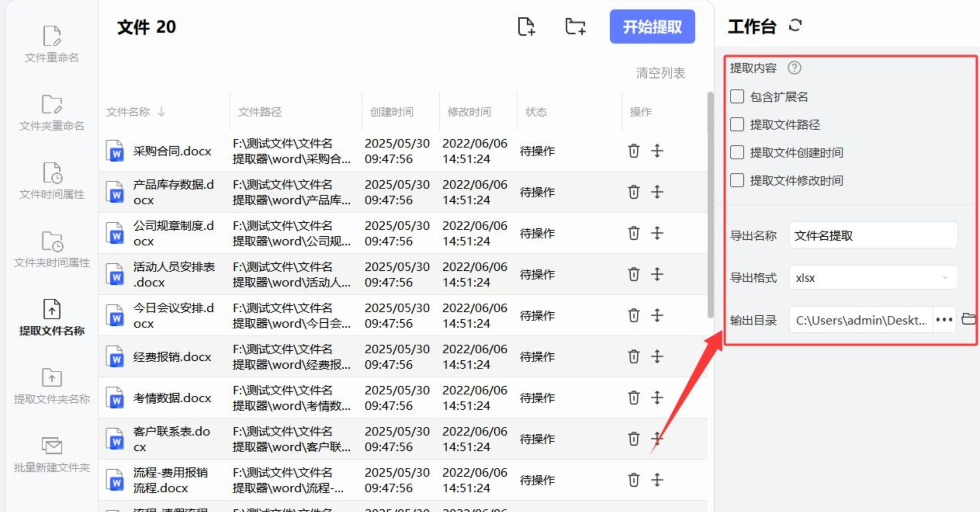Click the 导出名称 text field
Viewport: 980px width, 512px height.
click(x=873, y=235)
